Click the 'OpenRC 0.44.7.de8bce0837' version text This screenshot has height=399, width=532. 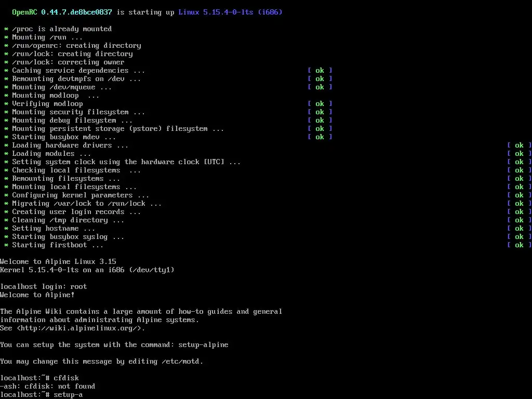click(62, 12)
